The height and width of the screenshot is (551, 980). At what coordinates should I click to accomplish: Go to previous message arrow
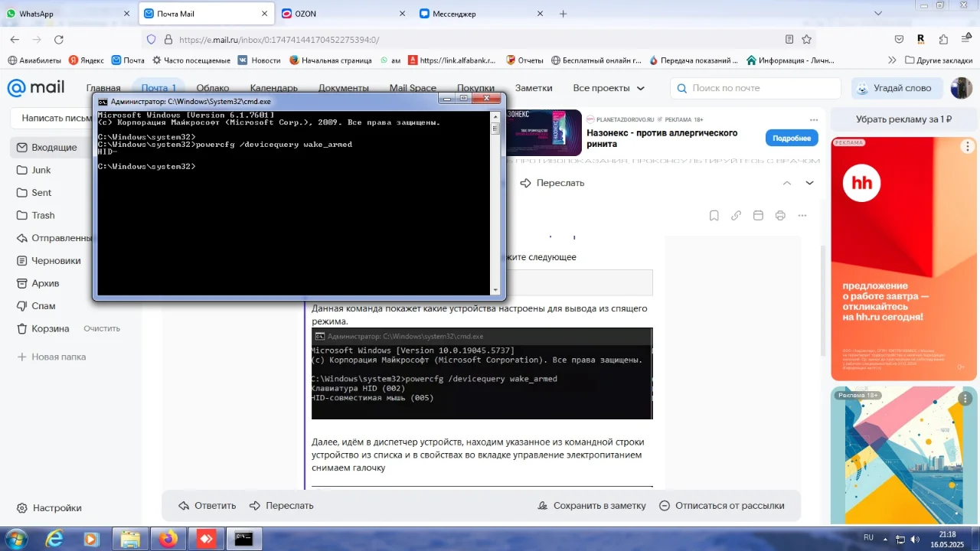coord(787,183)
